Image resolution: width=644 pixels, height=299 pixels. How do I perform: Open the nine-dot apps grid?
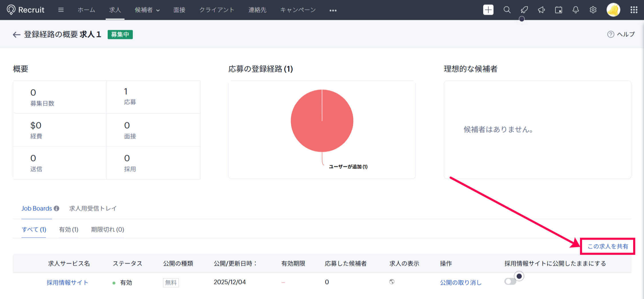[634, 10]
